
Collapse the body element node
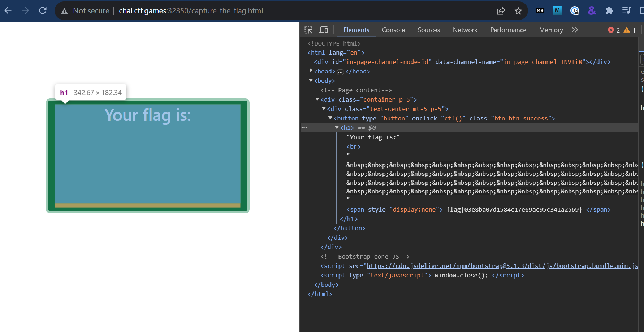[311, 81]
